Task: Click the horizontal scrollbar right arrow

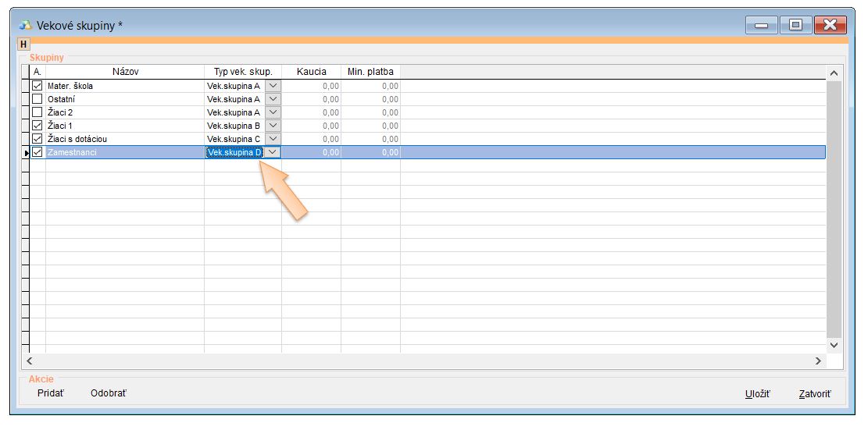Action: click(818, 361)
